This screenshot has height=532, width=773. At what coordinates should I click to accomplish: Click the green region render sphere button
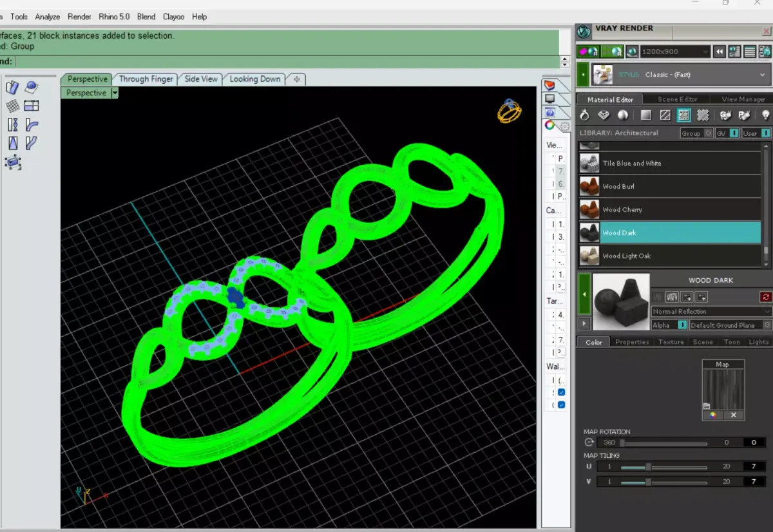611,52
